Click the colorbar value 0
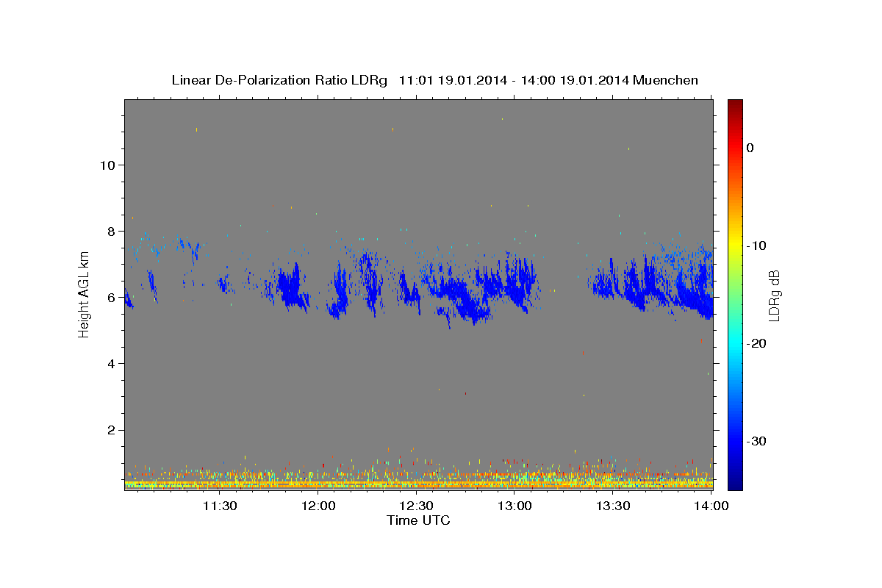 click(x=750, y=148)
